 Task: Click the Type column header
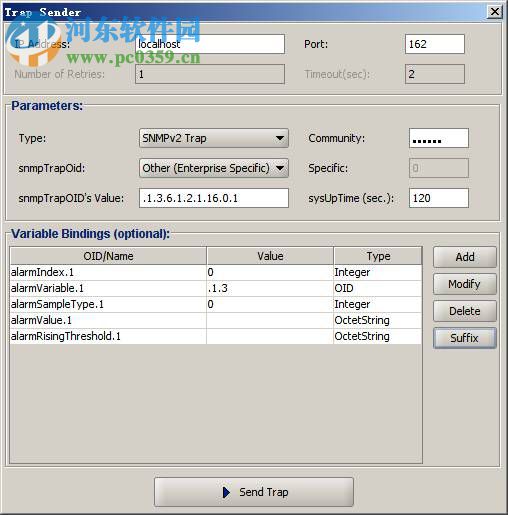click(378, 256)
